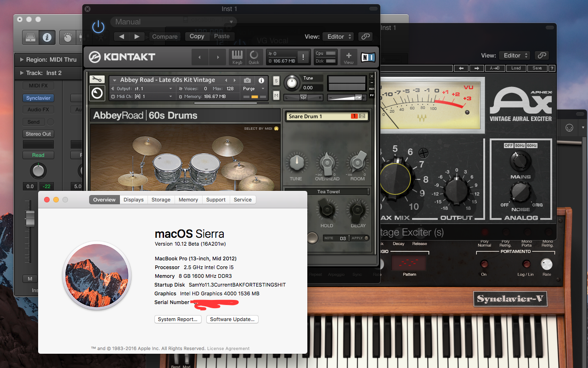
Task: Toggle Synclavier Portamento Log / Lin button
Action: 526,264
